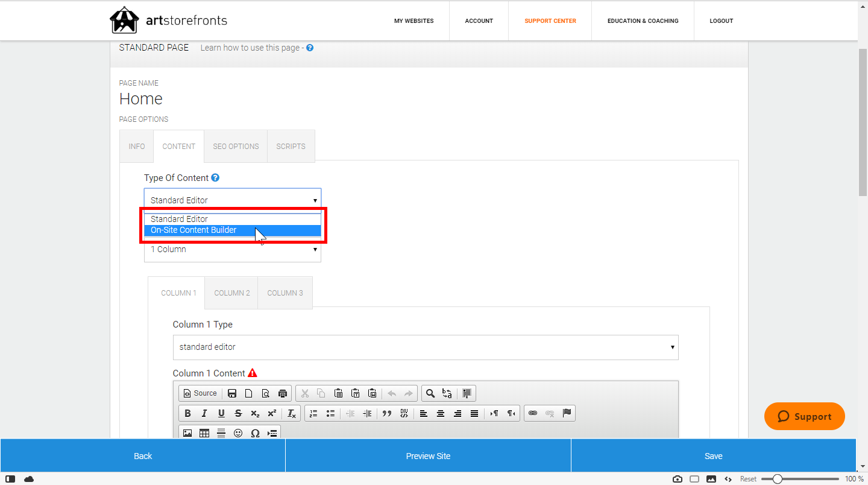Open EDUCATION & COACHING link

[643, 21]
